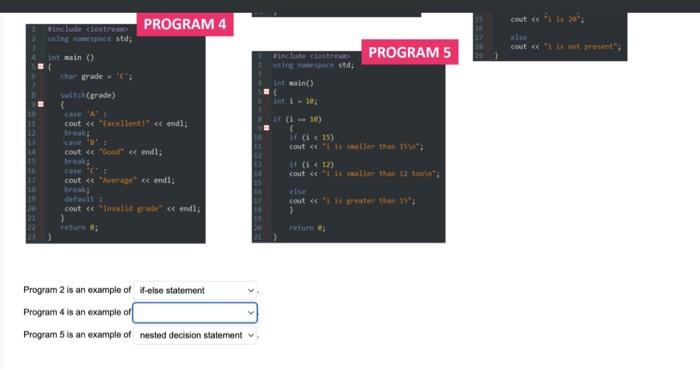The height and width of the screenshot is (370, 700).
Task: Click the switch(grade) line in Program 4
Action: (x=88, y=95)
